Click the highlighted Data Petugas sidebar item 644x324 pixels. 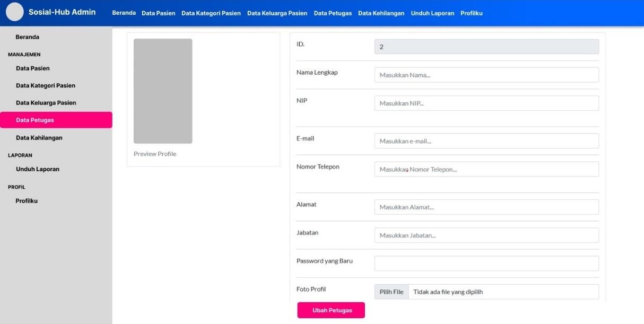click(x=56, y=120)
